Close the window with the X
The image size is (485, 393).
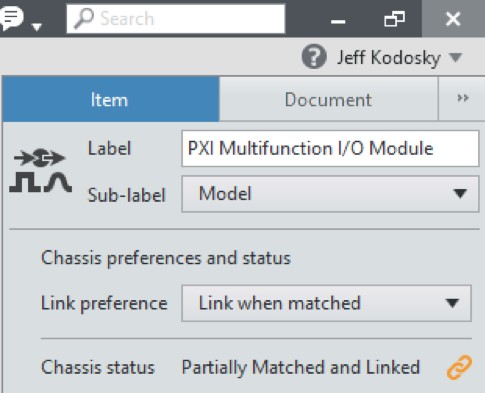coord(453,19)
